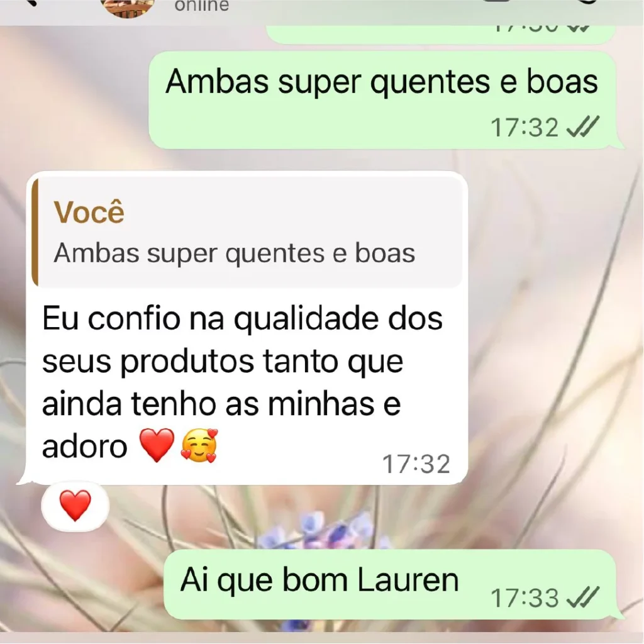The image size is (644, 644).
Task: Tap the partially visible 17:30 sent message
Action: [441, 35]
